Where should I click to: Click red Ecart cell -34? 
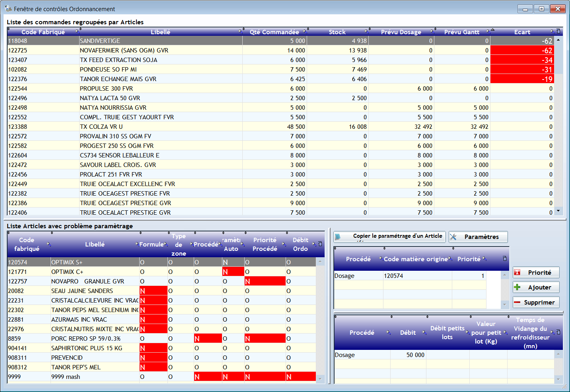click(x=522, y=60)
